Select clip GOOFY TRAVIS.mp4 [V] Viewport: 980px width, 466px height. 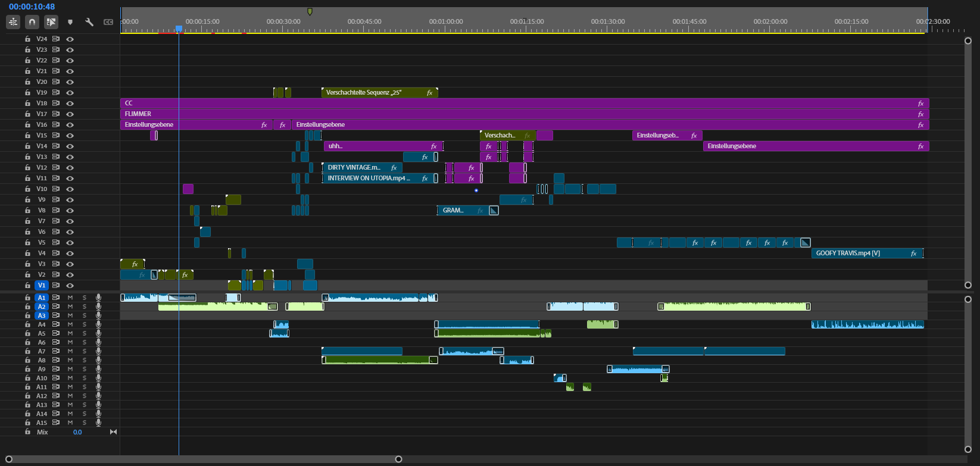[x=867, y=253]
